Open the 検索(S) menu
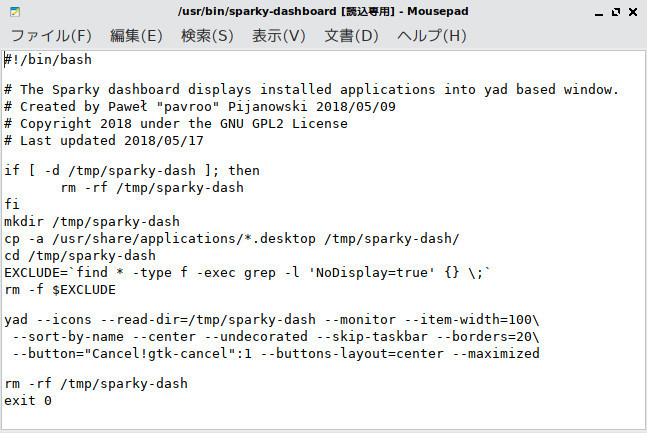The height and width of the screenshot is (433, 647). pyautogui.click(x=207, y=36)
